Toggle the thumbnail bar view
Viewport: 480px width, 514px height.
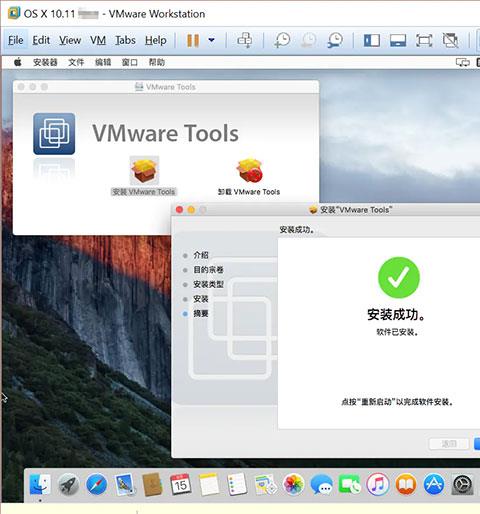(398, 40)
